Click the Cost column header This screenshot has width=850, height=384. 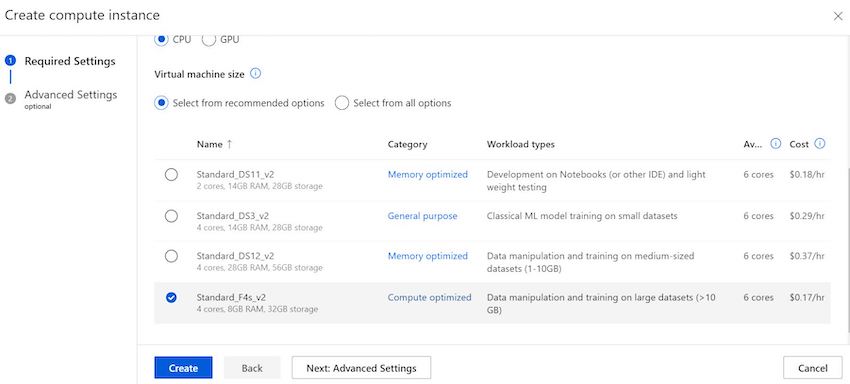799,144
